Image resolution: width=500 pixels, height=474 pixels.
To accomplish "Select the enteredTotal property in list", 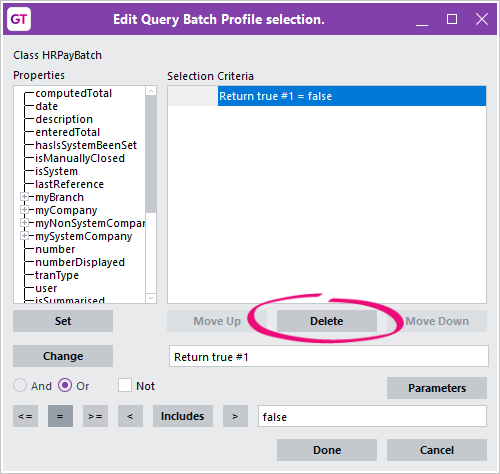I will pos(68,132).
